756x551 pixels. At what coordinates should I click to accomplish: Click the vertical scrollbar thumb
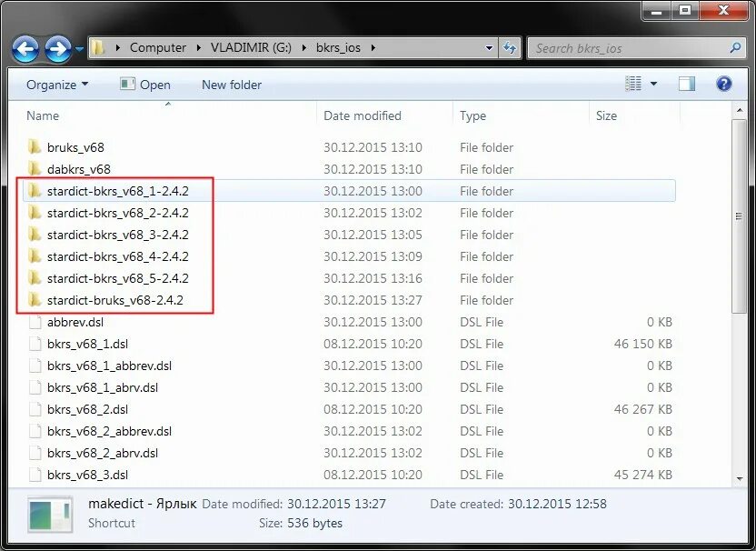pyautogui.click(x=739, y=216)
